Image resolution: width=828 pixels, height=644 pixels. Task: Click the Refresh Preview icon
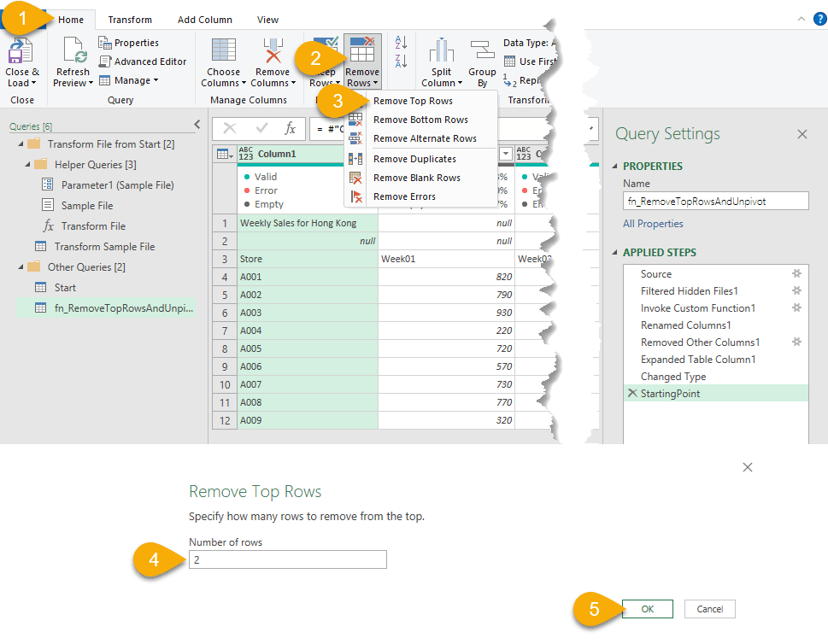pos(73,53)
